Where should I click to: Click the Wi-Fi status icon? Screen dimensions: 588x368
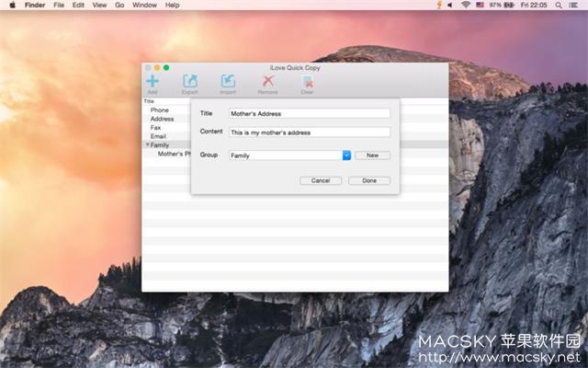tap(466, 5)
